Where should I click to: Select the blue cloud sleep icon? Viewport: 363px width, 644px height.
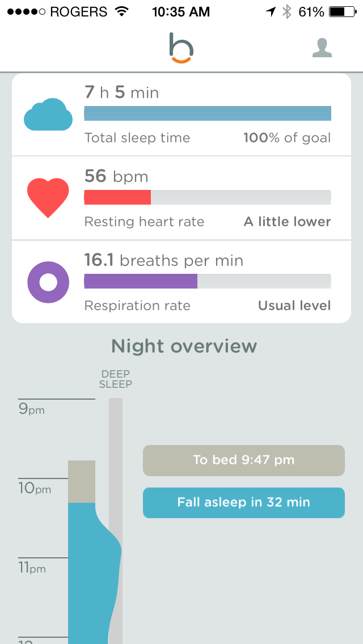point(48,114)
